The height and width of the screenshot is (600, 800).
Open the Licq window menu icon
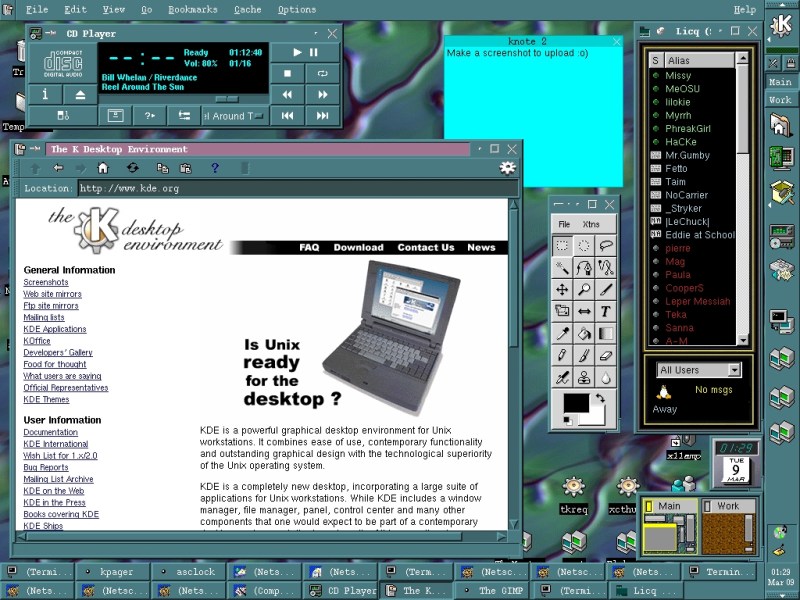pyautogui.click(x=645, y=32)
